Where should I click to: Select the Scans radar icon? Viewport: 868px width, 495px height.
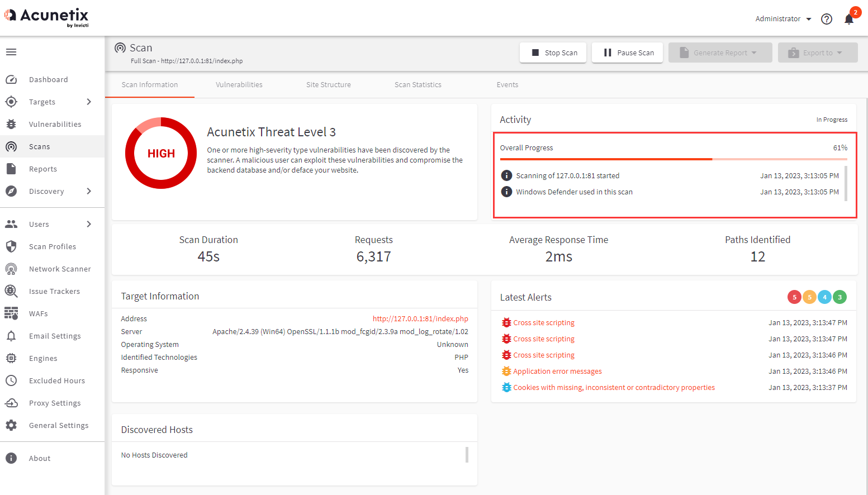tap(11, 146)
